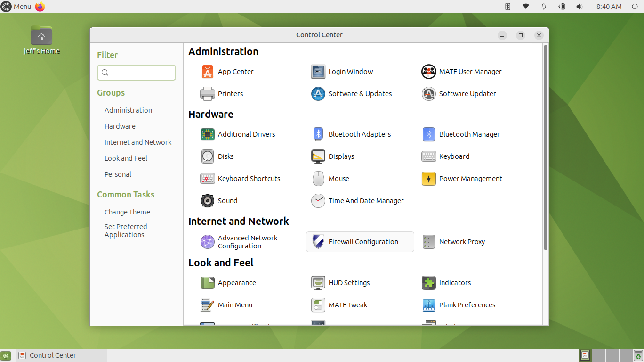
Task: Jump to Hardware group
Action: click(120, 126)
